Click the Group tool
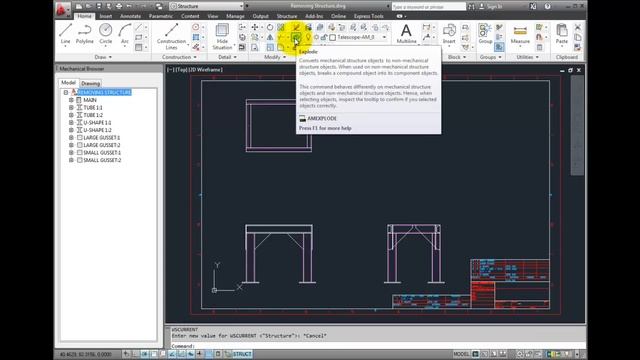This screenshot has width=640, height=360. coord(485,34)
